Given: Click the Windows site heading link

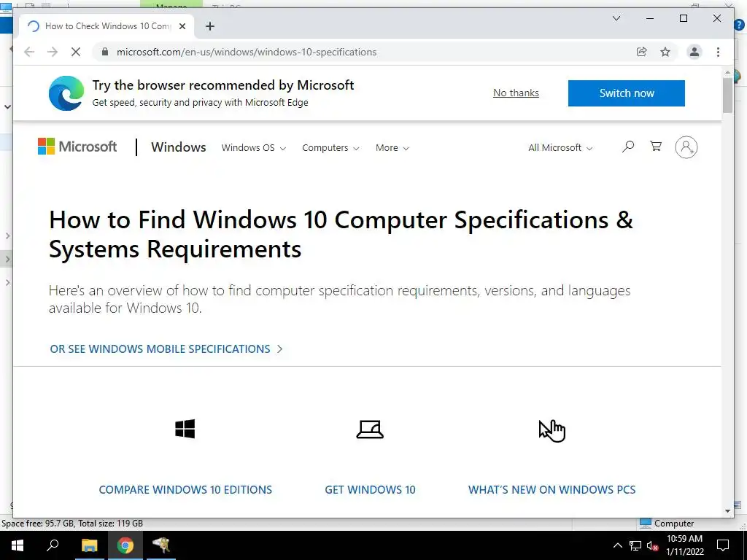Looking at the screenshot, I should [179, 147].
